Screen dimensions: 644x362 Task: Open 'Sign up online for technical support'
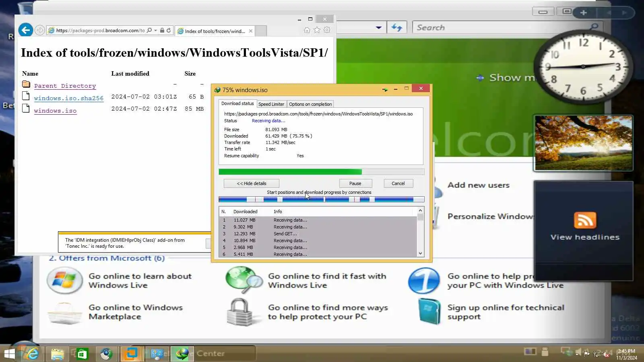click(x=506, y=312)
